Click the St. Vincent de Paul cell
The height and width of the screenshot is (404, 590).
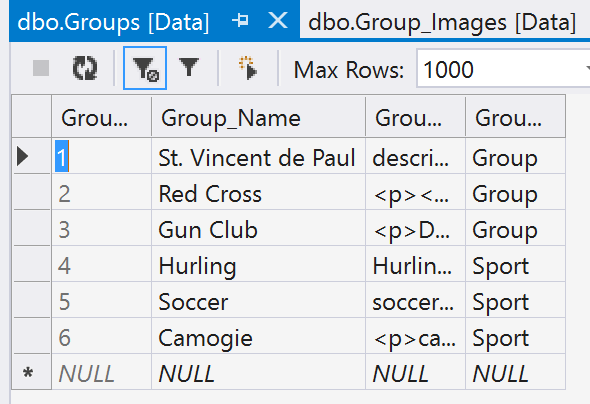(258, 156)
